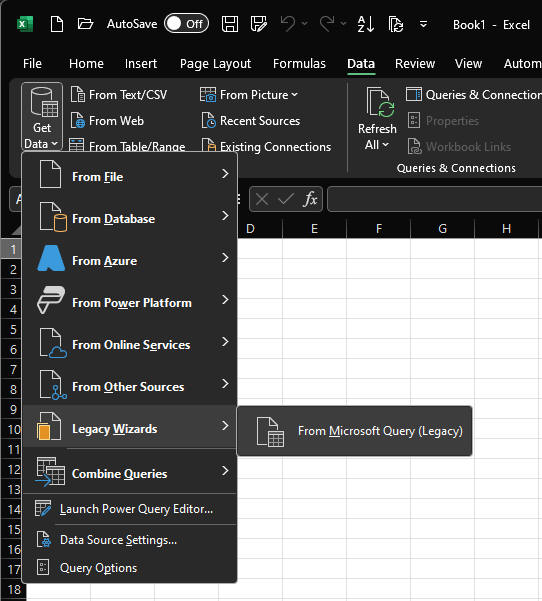This screenshot has height=601, width=542.
Task: Open the File tab
Action: [32, 64]
